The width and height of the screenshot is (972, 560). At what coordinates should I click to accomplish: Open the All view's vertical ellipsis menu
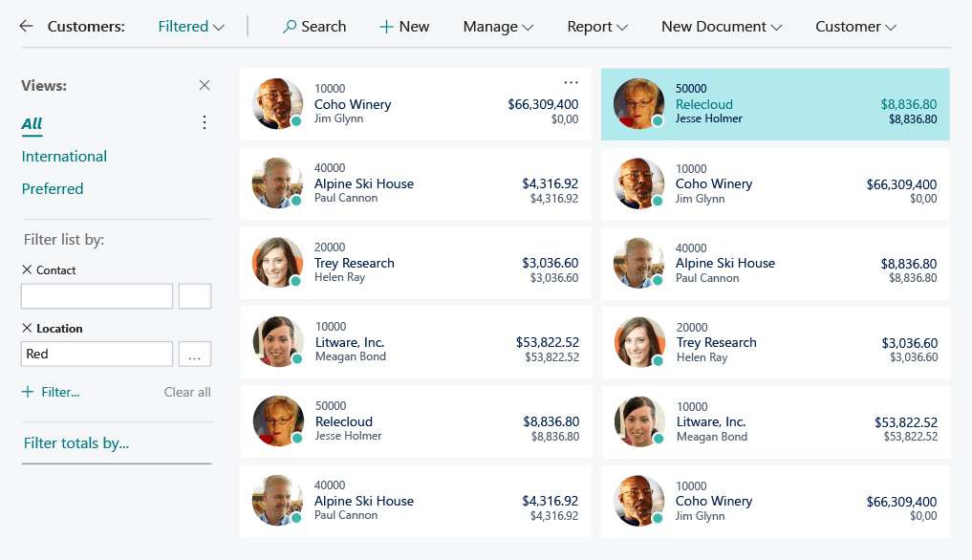[x=204, y=121]
